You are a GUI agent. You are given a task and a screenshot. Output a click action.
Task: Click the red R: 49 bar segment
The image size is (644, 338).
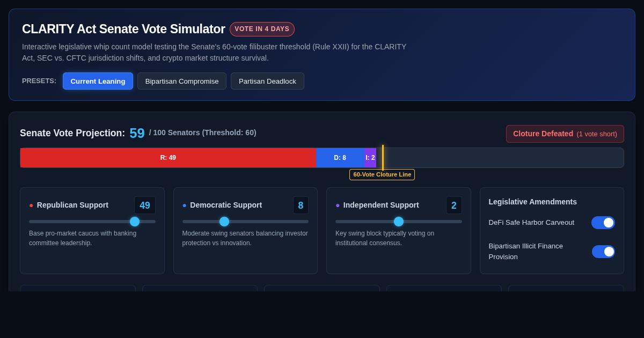[168, 158]
